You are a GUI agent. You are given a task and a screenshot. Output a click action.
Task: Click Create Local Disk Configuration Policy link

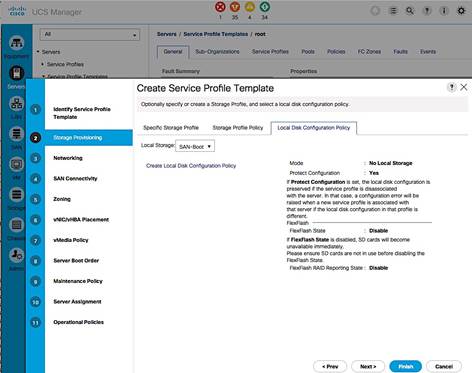pyautogui.click(x=191, y=166)
